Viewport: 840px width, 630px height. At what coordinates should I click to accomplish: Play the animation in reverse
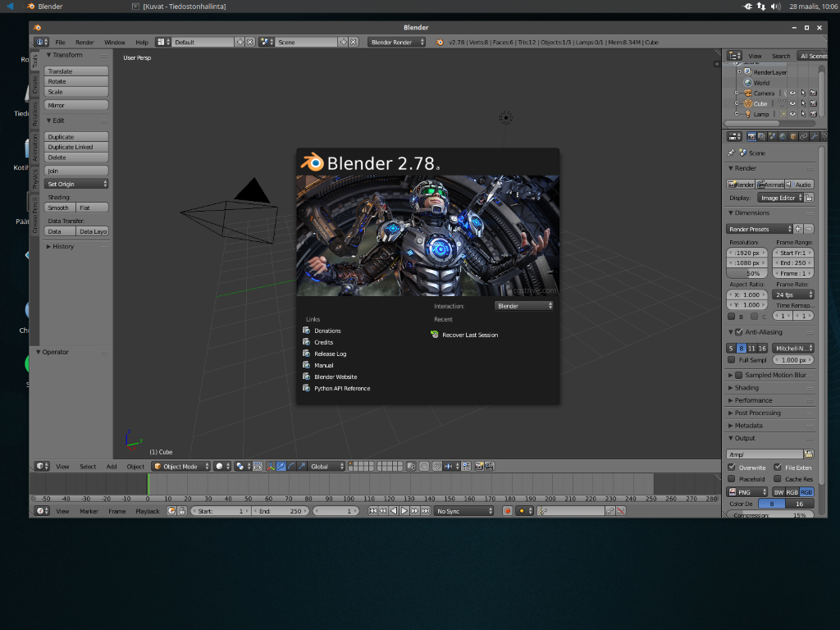394,511
